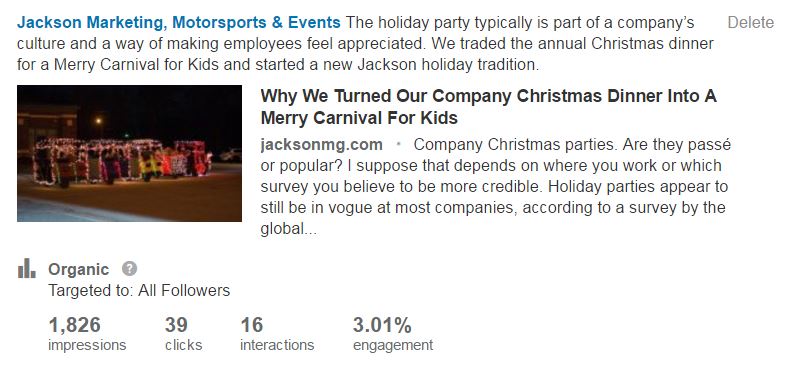Click the question mark help icon beside Organic
This screenshot has height=365, width=787.
[129, 269]
